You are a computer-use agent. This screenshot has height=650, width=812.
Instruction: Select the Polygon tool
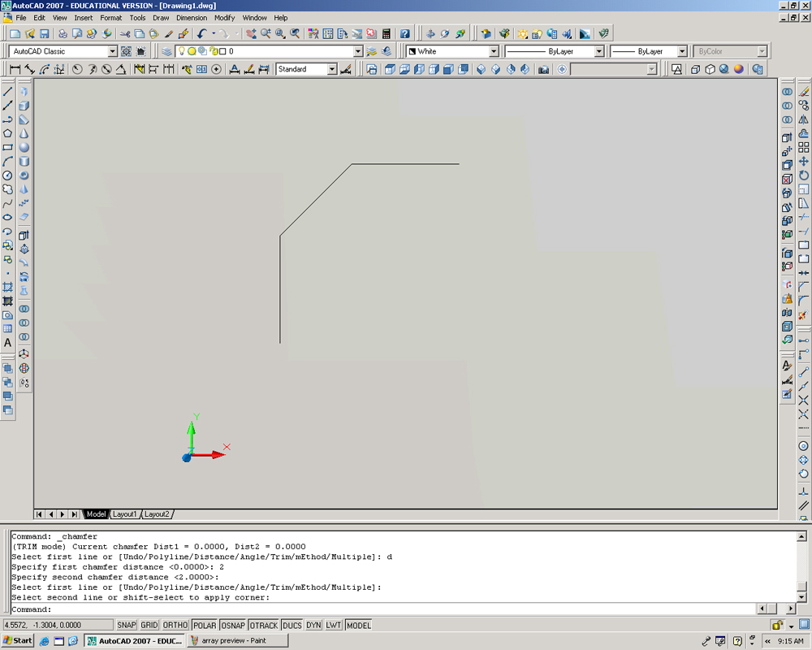point(8,134)
